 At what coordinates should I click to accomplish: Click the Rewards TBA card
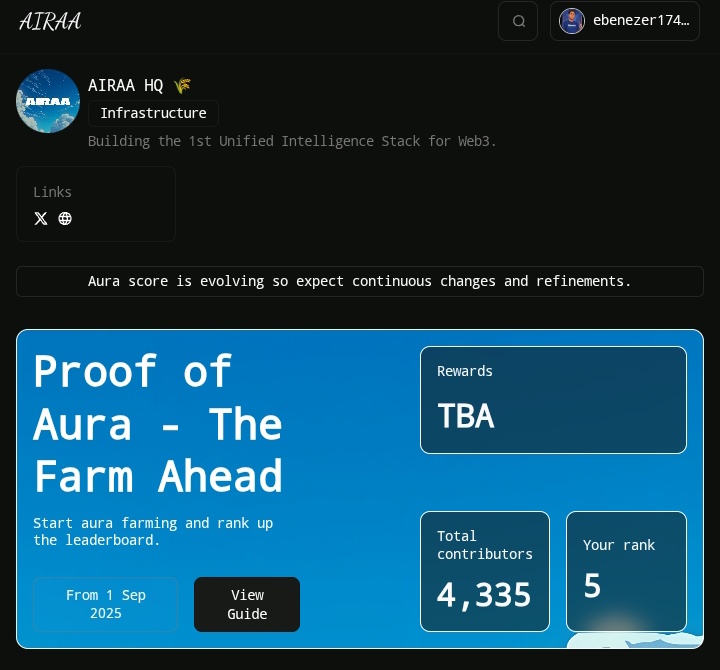[553, 400]
